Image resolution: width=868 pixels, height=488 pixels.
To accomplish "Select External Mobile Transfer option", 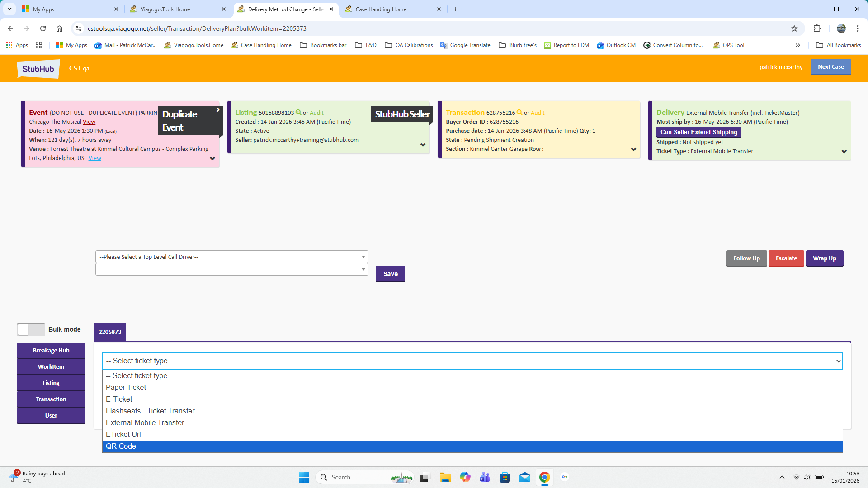I will [145, 422].
